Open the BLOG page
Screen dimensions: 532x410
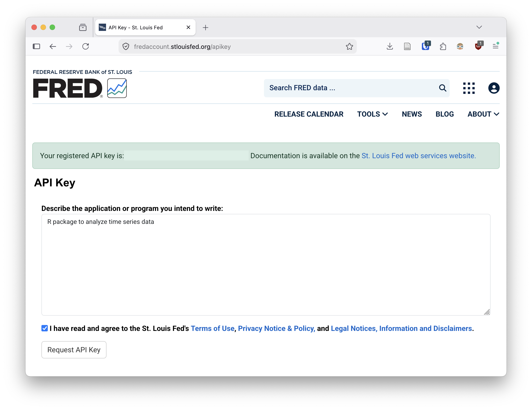(x=445, y=114)
